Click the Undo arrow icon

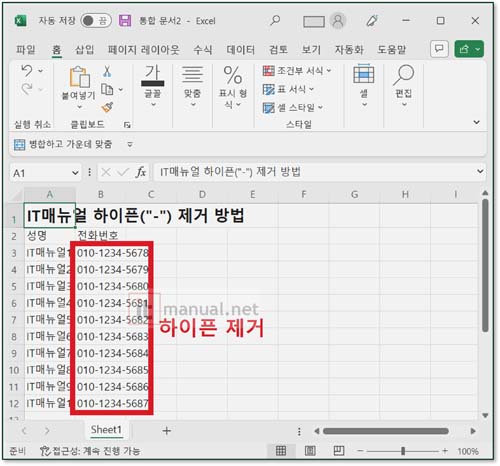pos(27,71)
